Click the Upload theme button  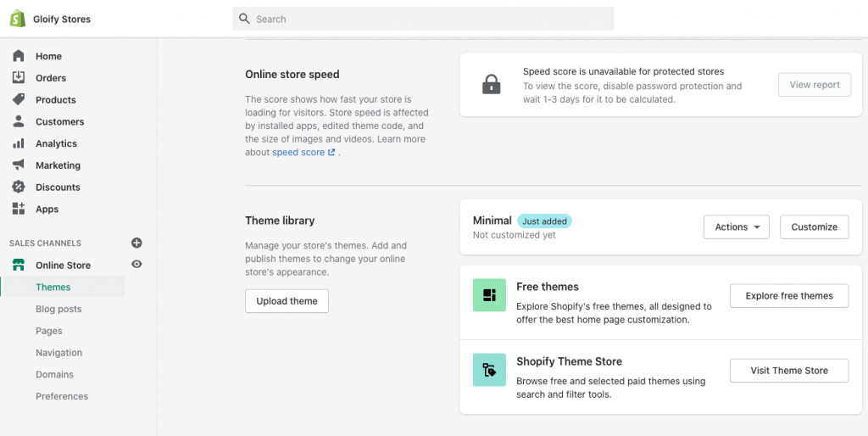(x=287, y=301)
